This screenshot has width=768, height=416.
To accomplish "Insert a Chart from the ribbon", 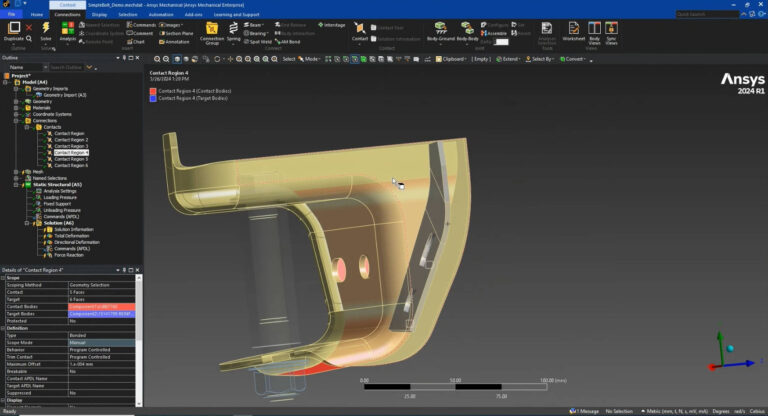I will click(136, 42).
